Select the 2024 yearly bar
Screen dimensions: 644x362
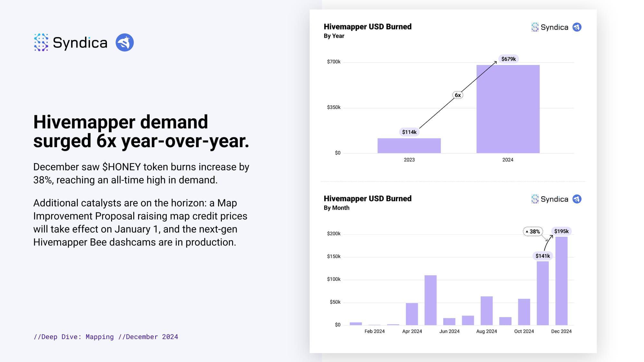tap(508, 109)
